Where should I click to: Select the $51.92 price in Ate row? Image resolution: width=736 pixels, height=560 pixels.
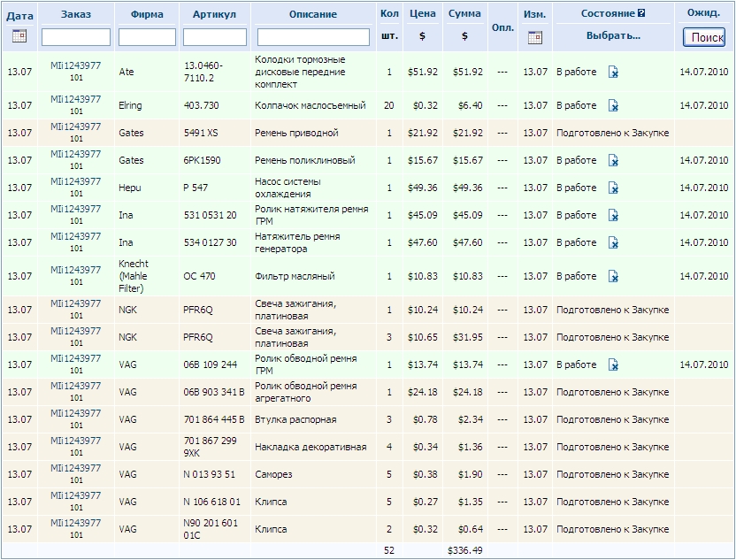point(423,72)
